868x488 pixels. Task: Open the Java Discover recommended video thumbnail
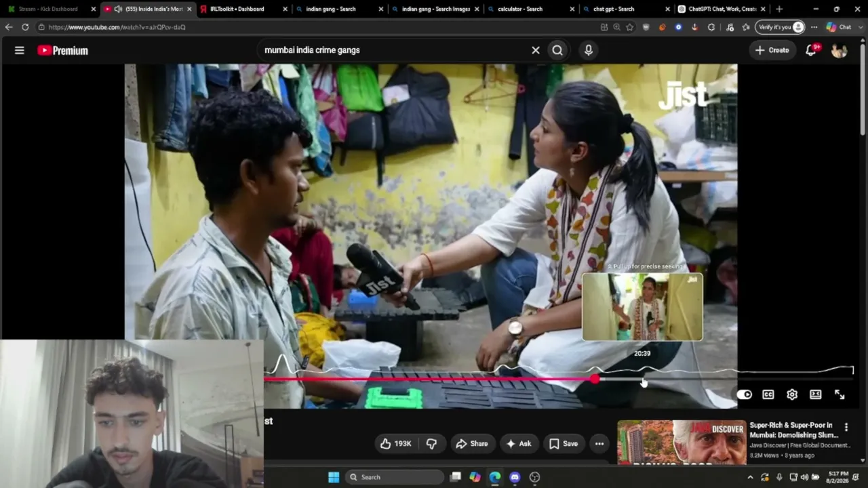coord(681,443)
